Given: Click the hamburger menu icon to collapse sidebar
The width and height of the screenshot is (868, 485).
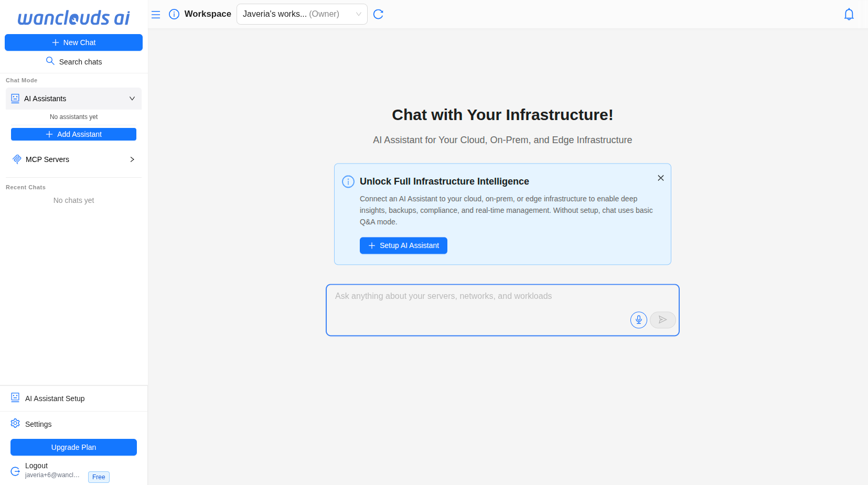Looking at the screenshot, I should (x=156, y=14).
